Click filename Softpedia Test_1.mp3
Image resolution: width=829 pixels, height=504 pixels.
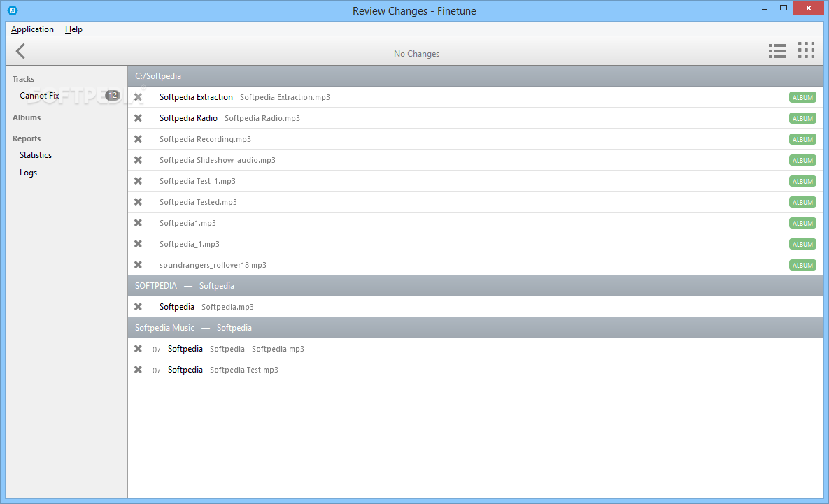(197, 181)
